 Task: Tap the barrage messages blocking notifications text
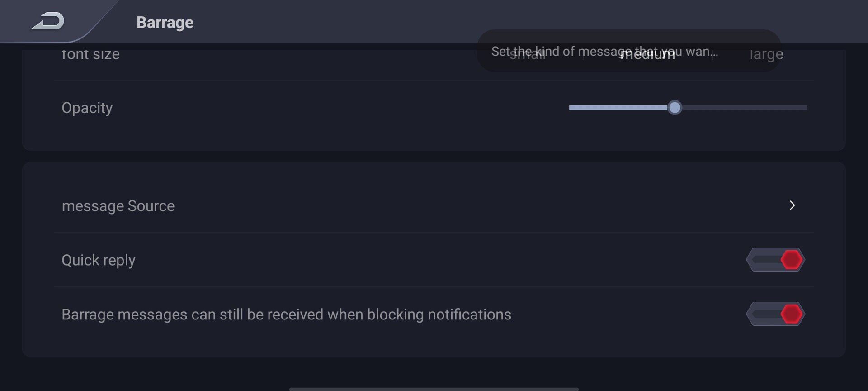click(x=286, y=315)
